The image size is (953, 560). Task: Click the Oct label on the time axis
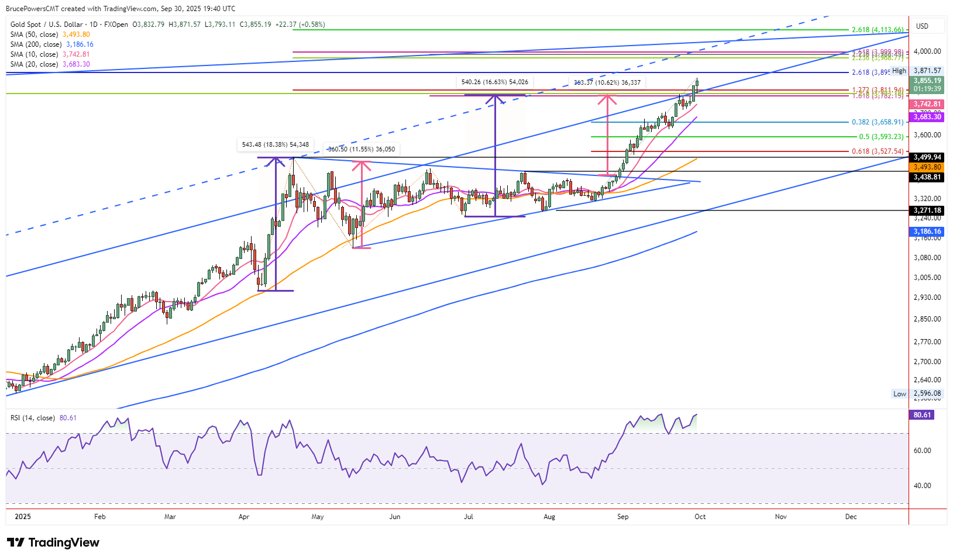coord(700,517)
